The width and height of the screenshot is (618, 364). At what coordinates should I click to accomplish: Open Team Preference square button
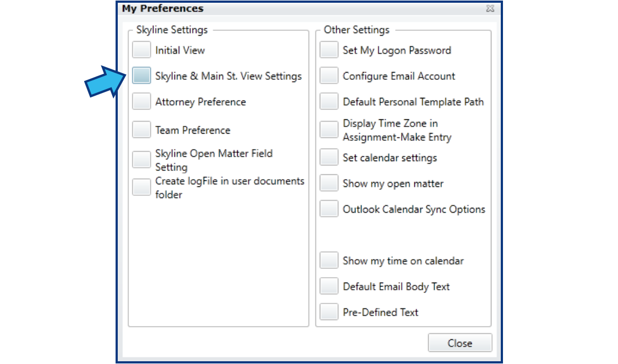tap(141, 130)
